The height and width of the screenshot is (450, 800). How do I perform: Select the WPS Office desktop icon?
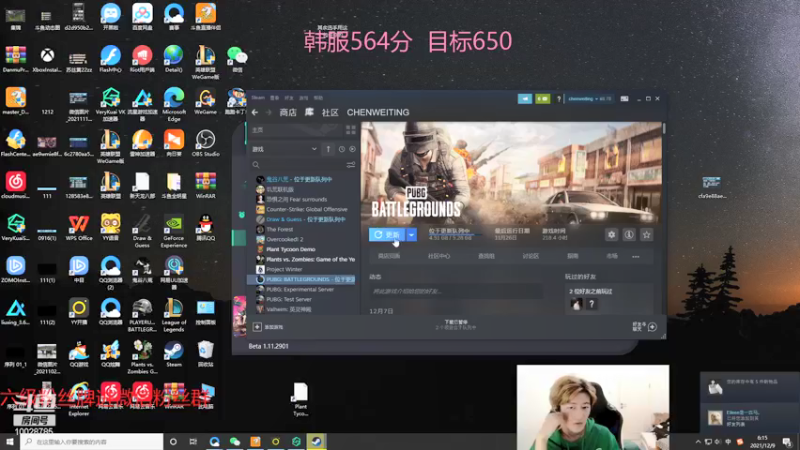coord(79,228)
